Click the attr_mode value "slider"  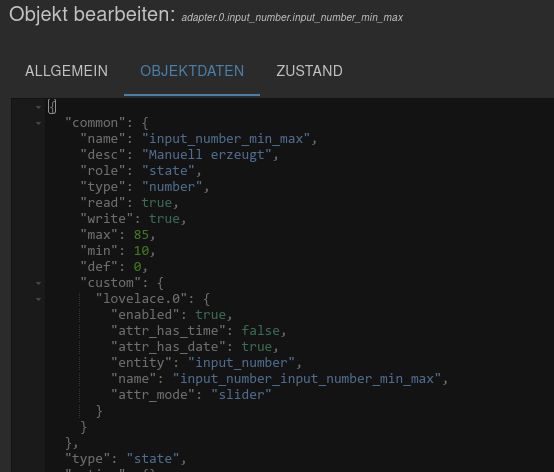tap(241, 395)
